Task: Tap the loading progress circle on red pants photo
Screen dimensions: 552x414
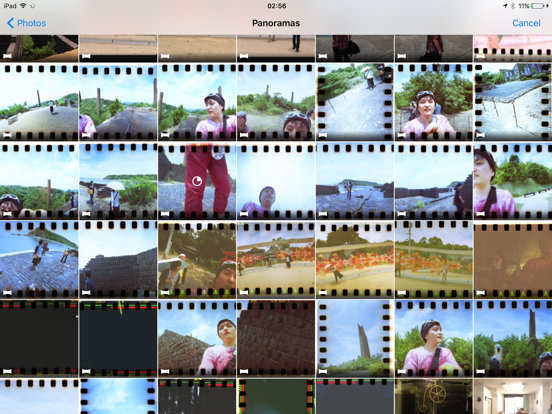Action: [197, 181]
